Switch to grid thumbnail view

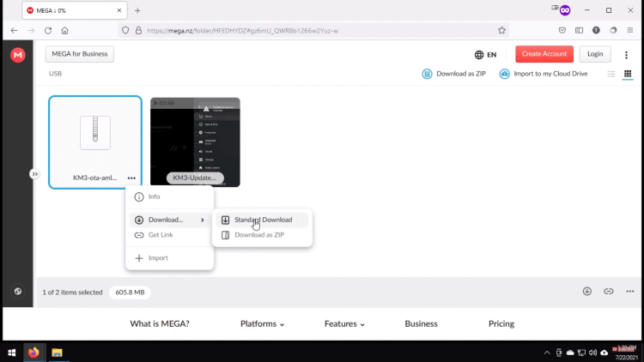coord(628,74)
